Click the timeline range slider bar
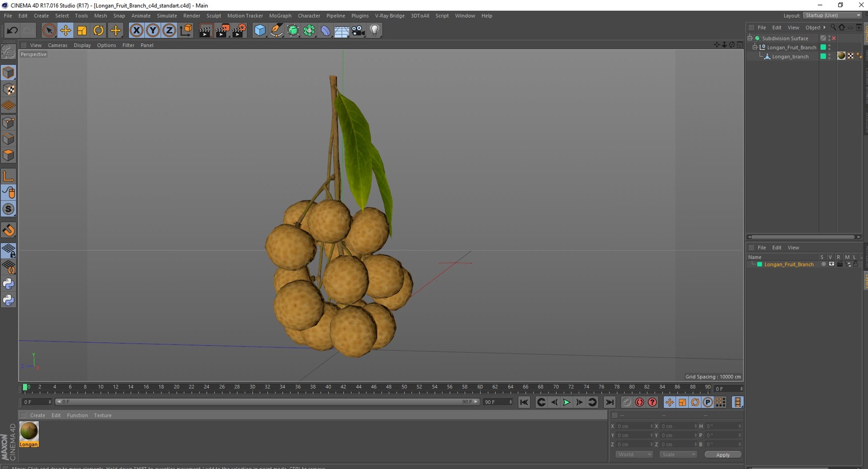Viewport: 868px width, 469px height. point(268,402)
